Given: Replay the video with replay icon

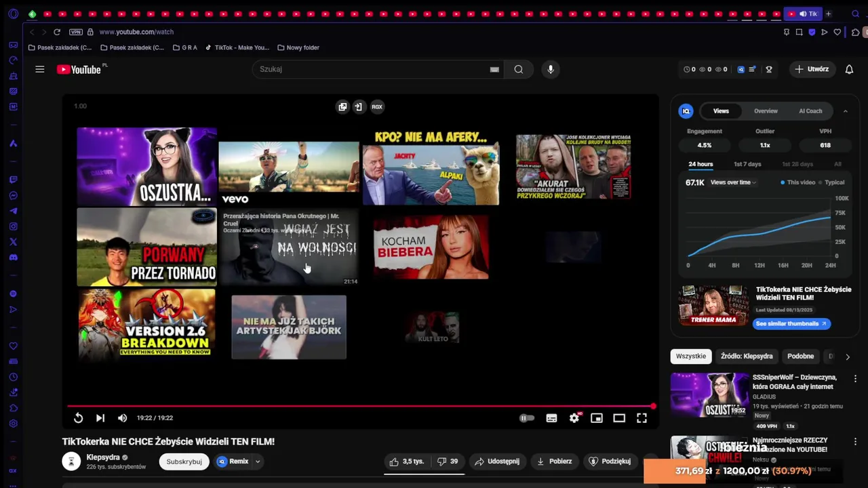Looking at the screenshot, I should (78, 418).
